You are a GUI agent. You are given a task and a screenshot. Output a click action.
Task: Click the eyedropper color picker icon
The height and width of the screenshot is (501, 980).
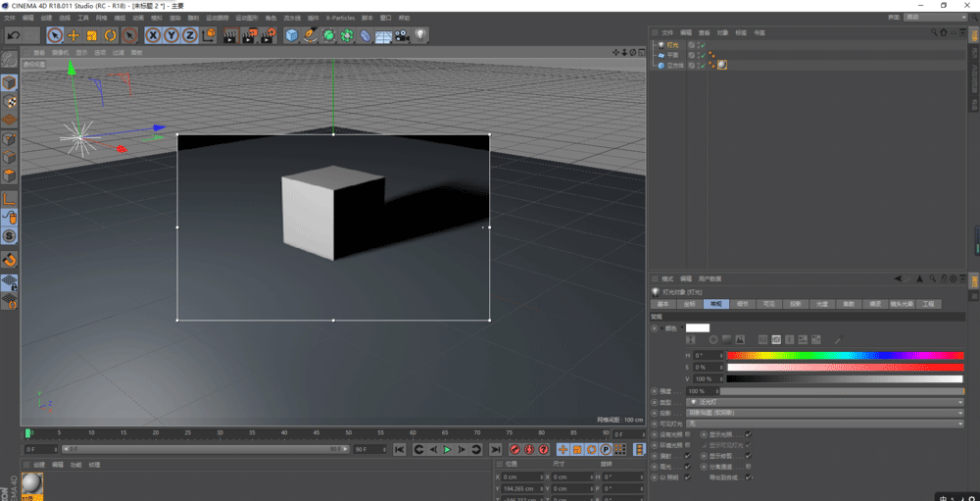point(839,339)
